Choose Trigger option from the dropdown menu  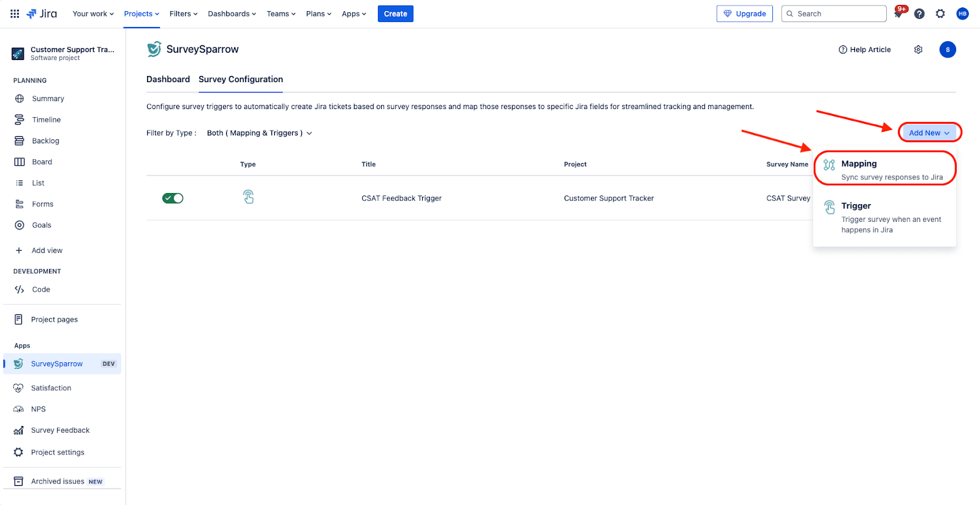(884, 217)
